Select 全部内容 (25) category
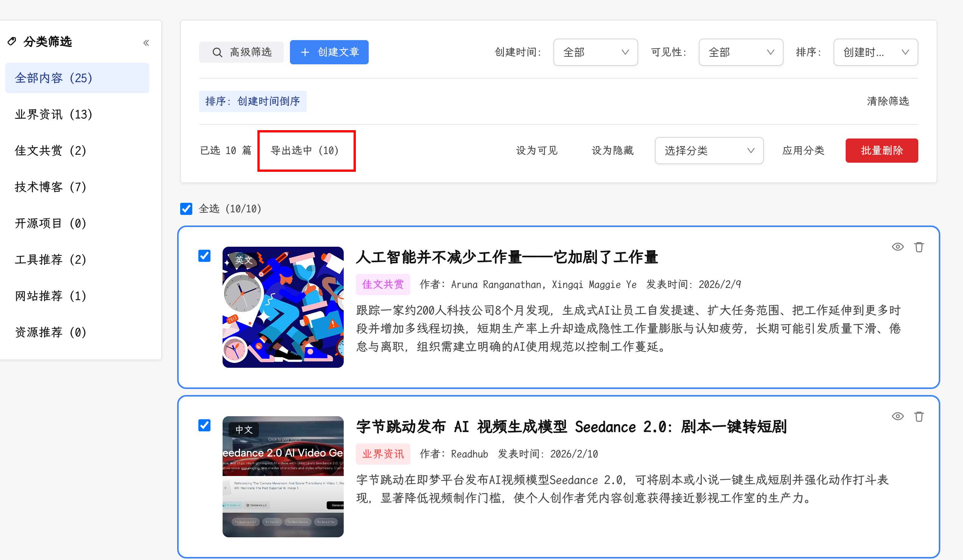The height and width of the screenshot is (560, 963). (77, 78)
